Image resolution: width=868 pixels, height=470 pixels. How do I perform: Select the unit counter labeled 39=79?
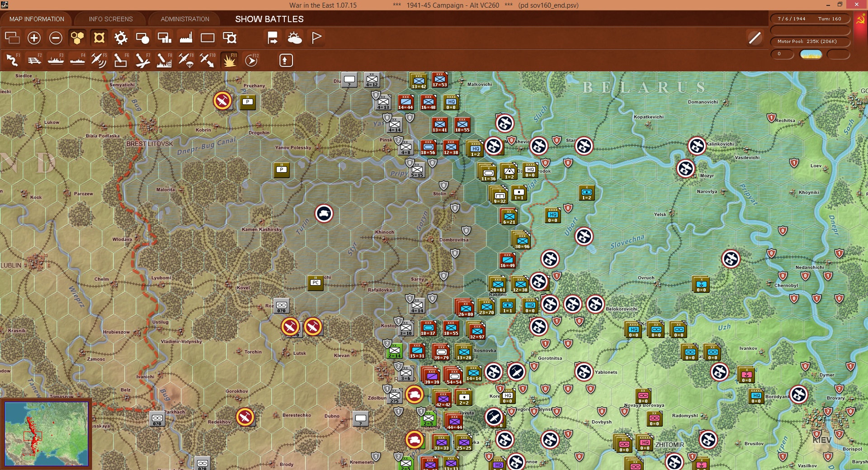pos(441,352)
